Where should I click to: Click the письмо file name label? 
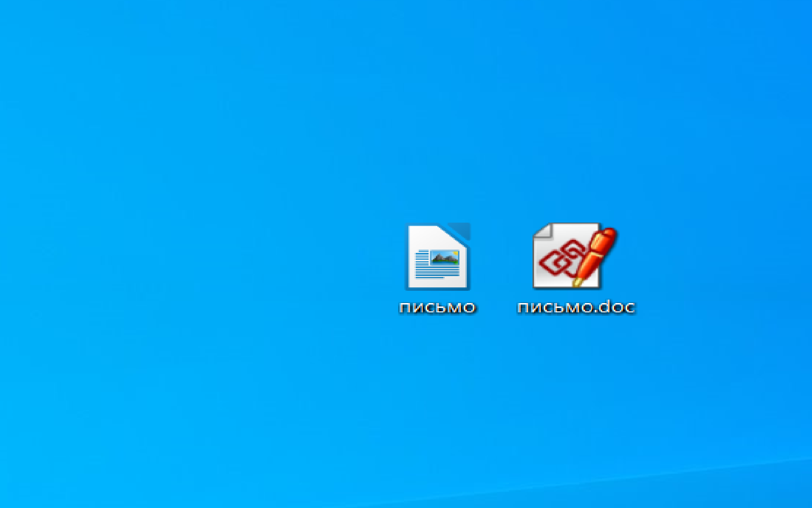click(x=437, y=307)
